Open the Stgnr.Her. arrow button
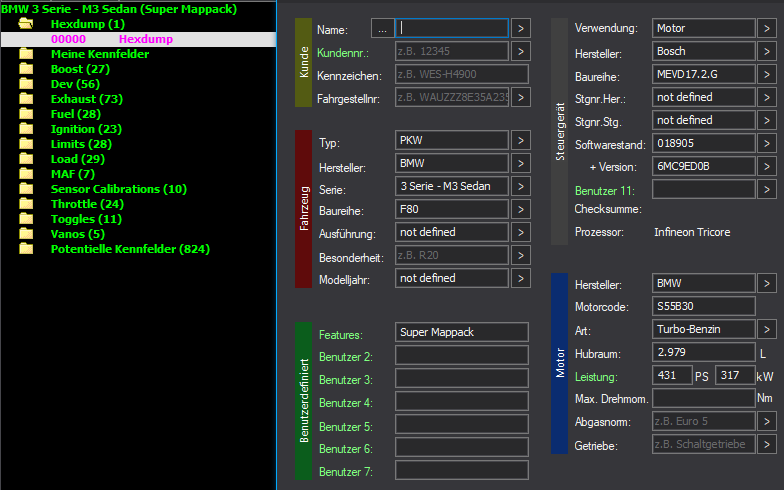This screenshot has width=784, height=490. pyautogui.click(x=766, y=98)
